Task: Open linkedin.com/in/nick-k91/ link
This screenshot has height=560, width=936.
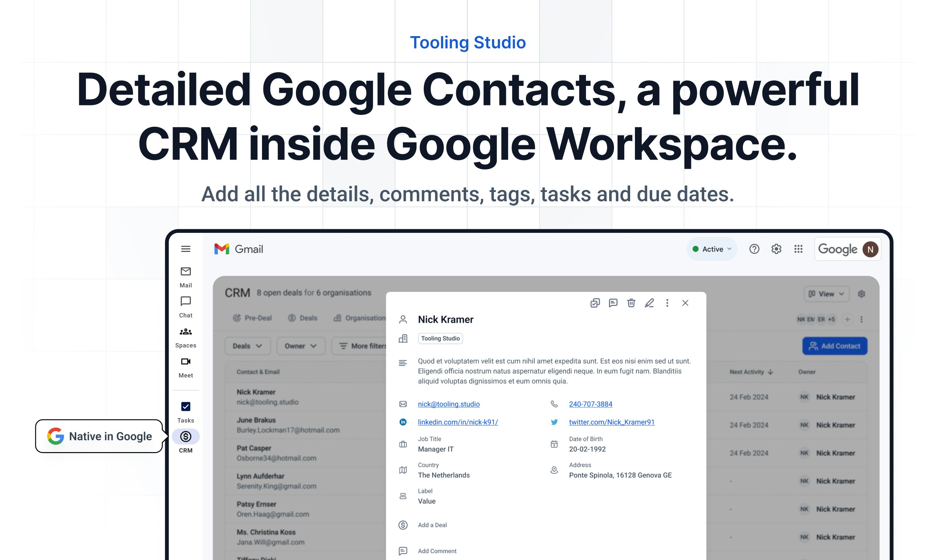Action: [x=458, y=422]
